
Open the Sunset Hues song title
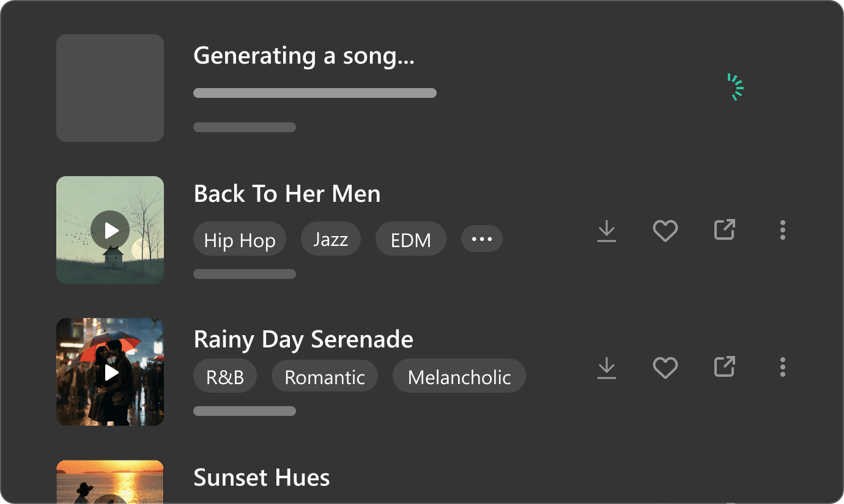262,478
